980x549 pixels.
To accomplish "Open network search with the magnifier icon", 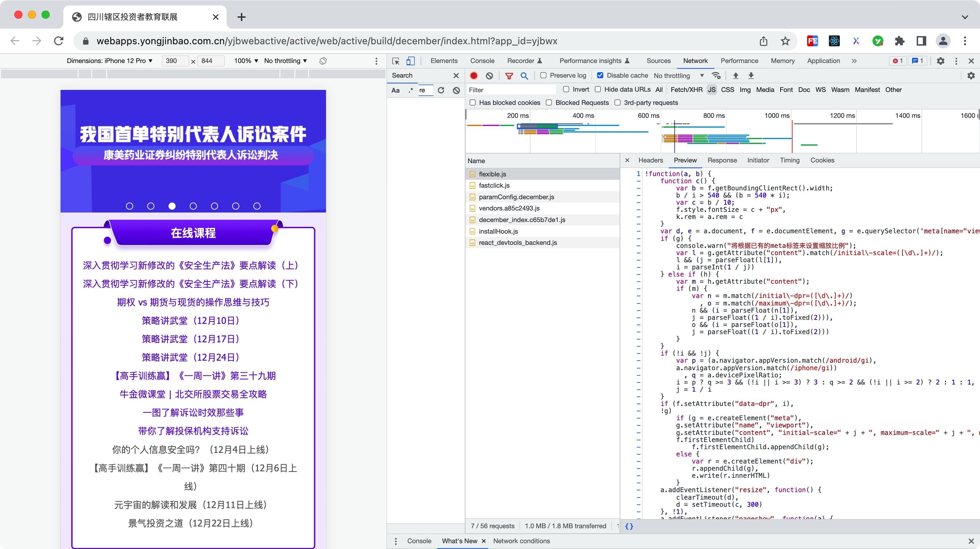I will click(x=525, y=75).
